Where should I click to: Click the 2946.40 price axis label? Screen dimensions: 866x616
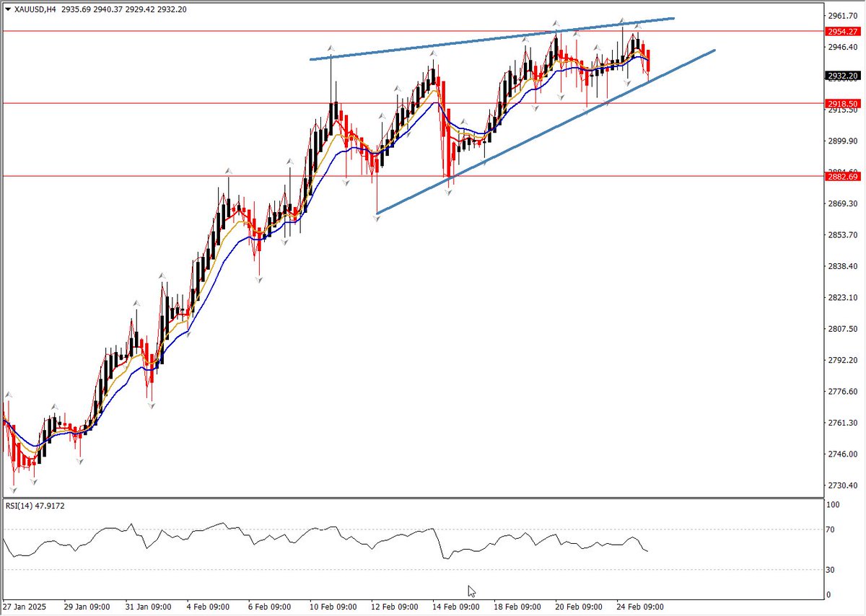tap(841, 47)
